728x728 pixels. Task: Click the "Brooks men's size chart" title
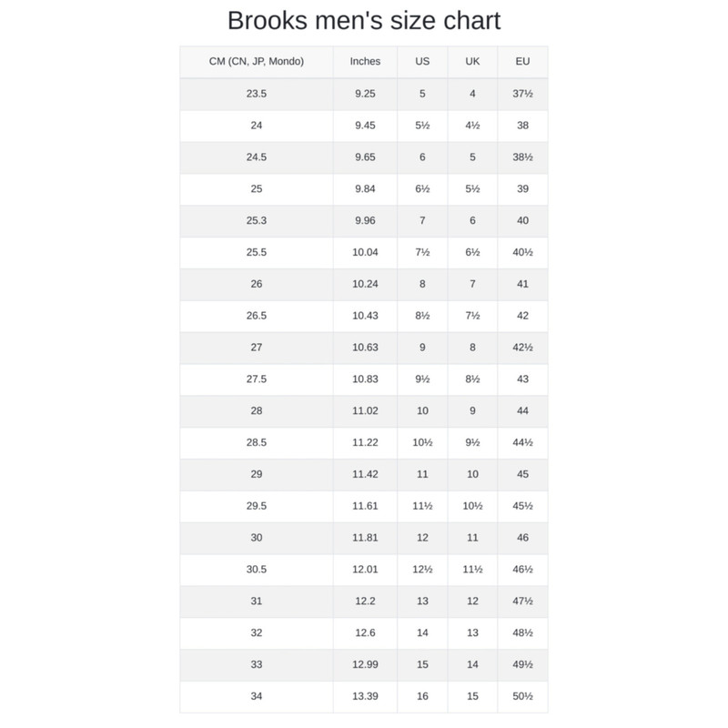364,22
